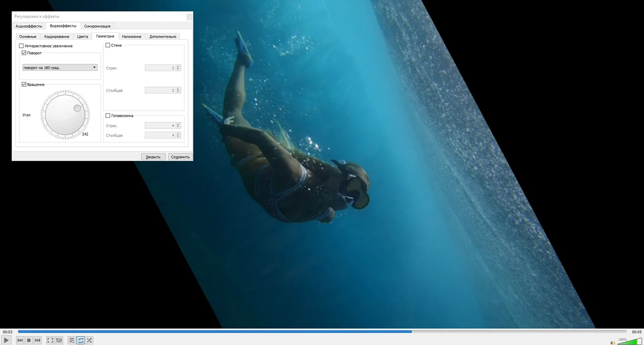Enable the Стена checkbox
Viewport: 644px width, 345px height.
108,45
